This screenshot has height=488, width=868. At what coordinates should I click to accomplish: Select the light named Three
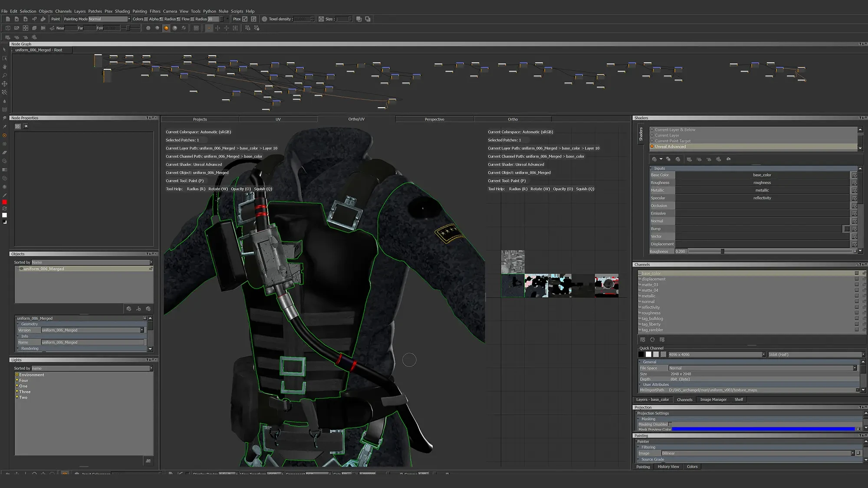click(x=24, y=392)
